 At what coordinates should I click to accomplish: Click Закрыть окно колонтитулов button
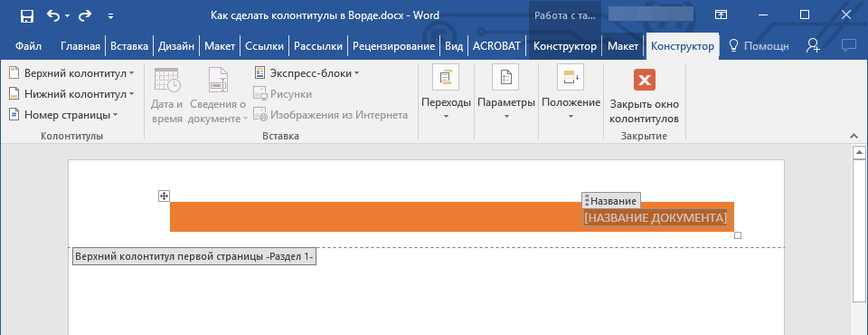(645, 96)
